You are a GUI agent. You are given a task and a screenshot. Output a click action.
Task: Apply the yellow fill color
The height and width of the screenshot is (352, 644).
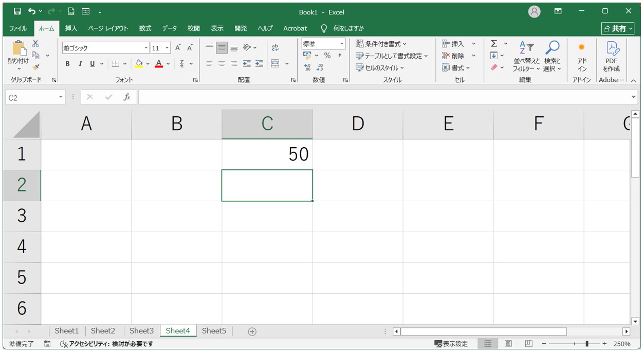[x=139, y=64]
